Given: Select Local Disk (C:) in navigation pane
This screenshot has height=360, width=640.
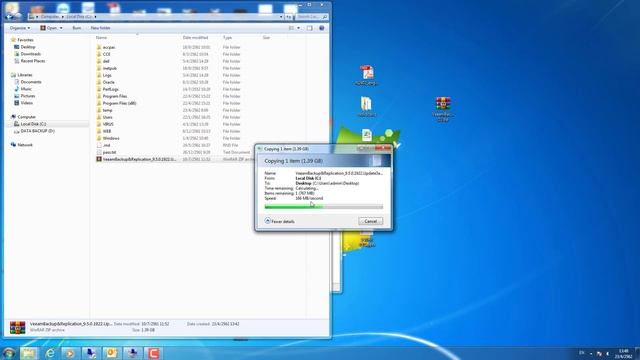Looking at the screenshot, I should point(33,124).
